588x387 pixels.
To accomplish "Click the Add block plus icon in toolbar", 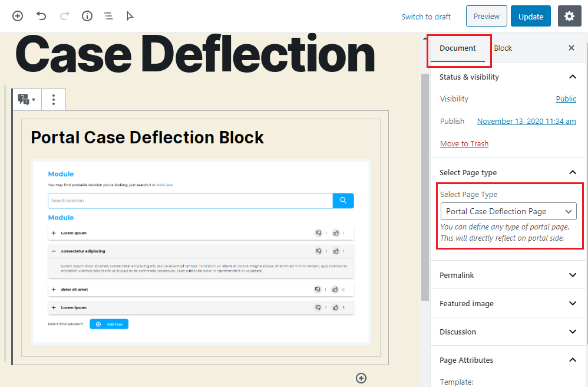I will tap(18, 16).
